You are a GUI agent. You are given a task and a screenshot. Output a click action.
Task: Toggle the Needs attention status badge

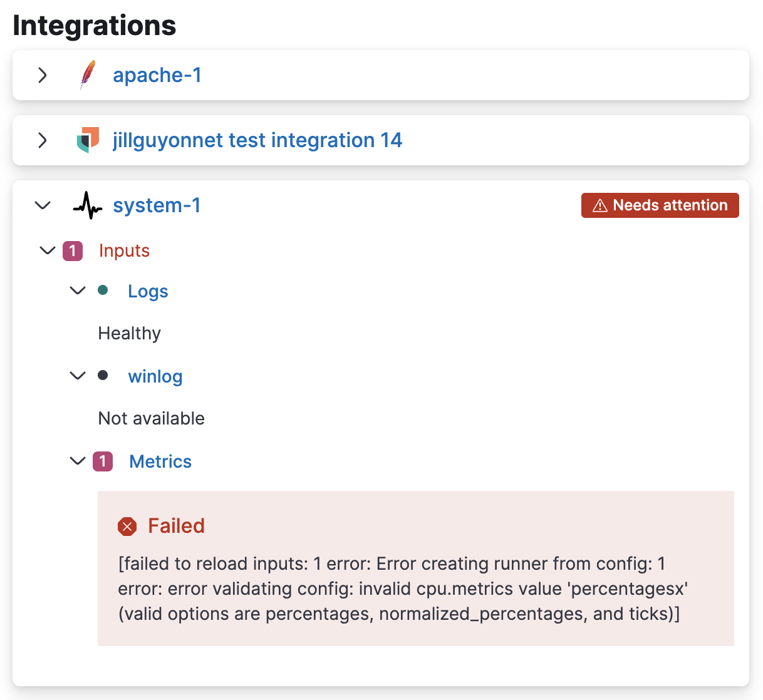click(660, 205)
